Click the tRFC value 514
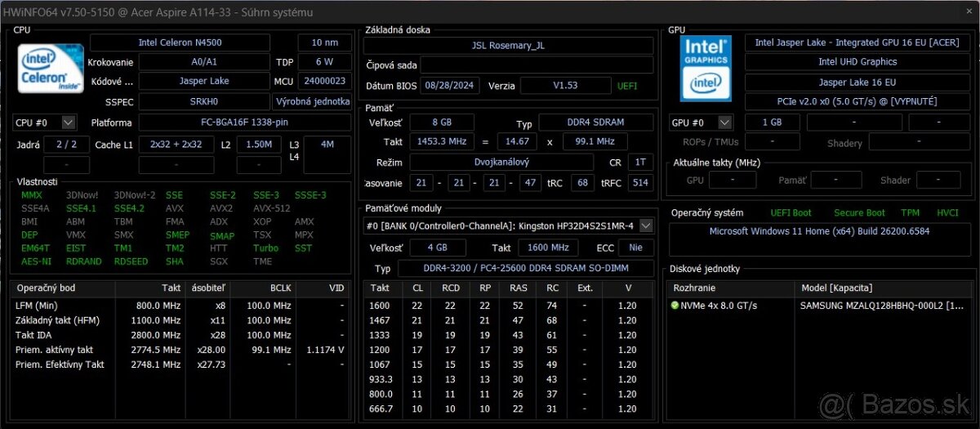This screenshot has width=980, height=429. click(640, 182)
